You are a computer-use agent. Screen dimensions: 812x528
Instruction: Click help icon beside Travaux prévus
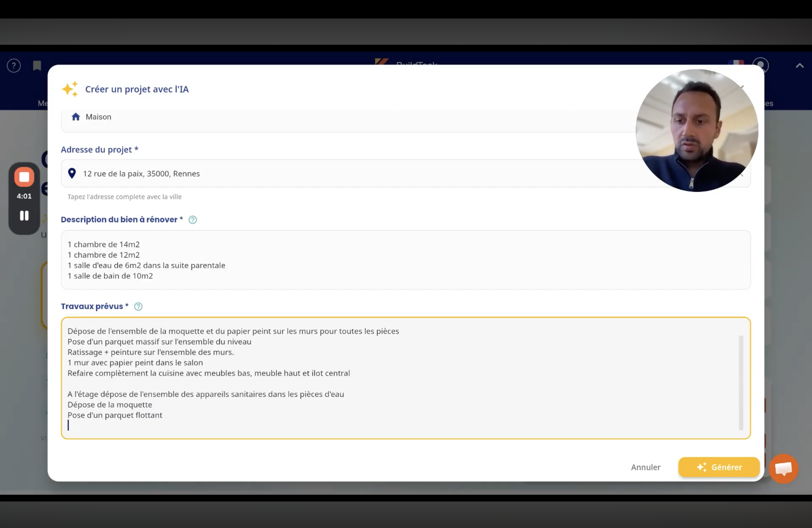click(x=138, y=307)
